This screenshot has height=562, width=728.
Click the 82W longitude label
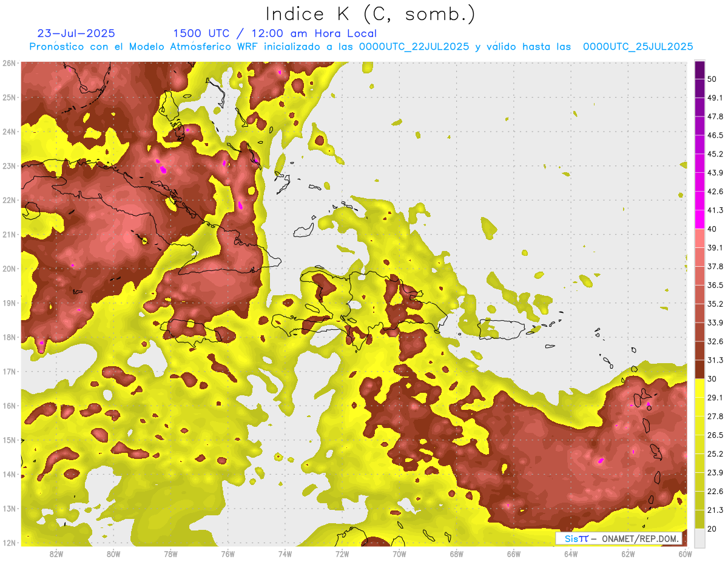56,554
